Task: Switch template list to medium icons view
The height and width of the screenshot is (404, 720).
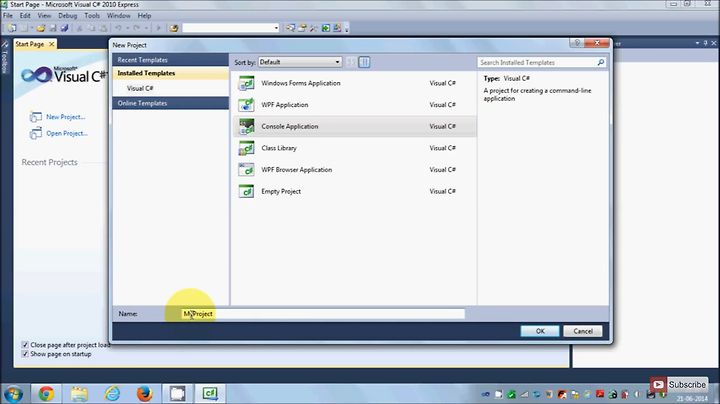Action: [364, 62]
